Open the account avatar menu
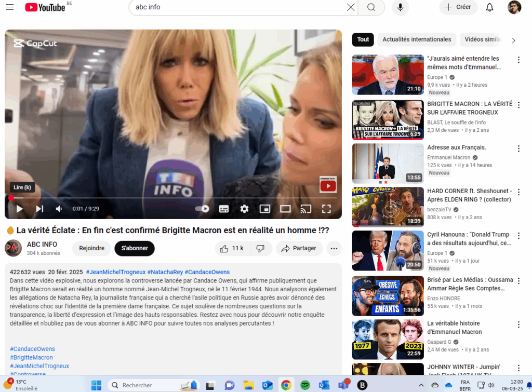The height and width of the screenshot is (392, 532). tap(514, 7)
